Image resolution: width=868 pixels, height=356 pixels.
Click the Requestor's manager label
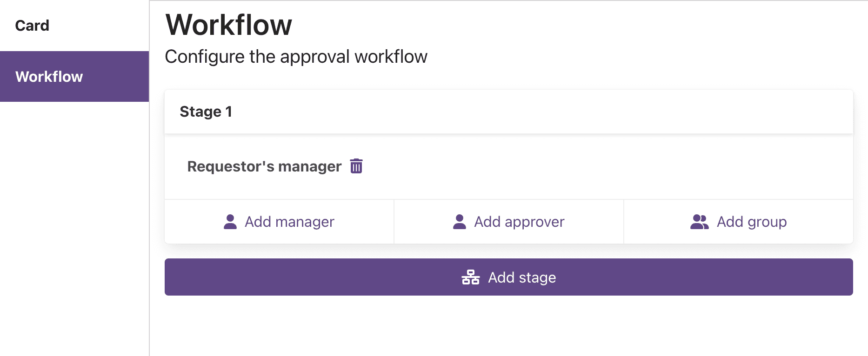click(x=264, y=166)
